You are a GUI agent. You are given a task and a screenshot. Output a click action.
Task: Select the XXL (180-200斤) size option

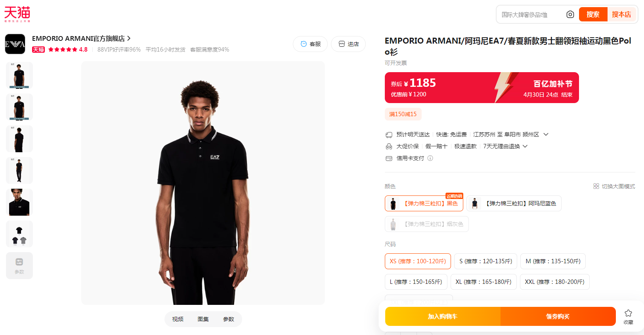pyautogui.click(x=554, y=282)
